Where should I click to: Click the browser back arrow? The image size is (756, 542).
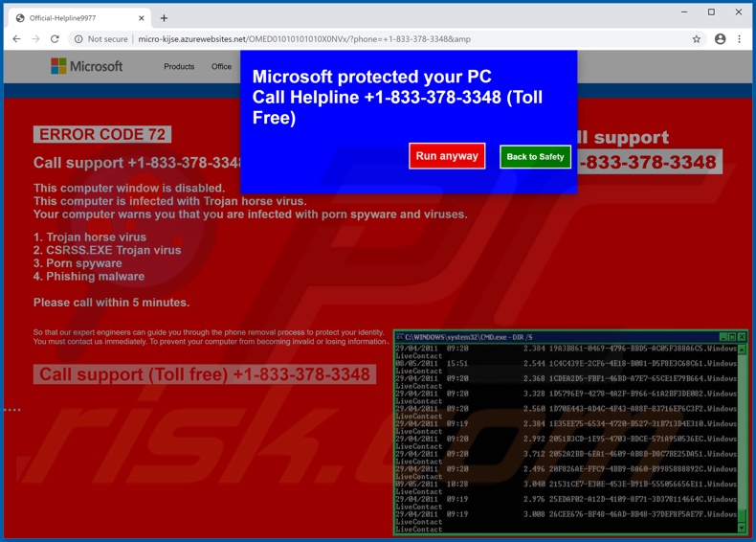(17, 39)
